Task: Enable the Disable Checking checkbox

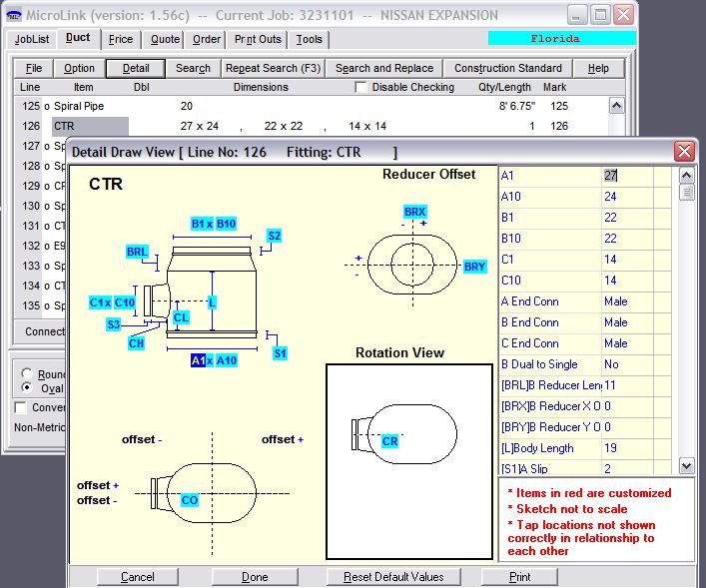Action: pyautogui.click(x=361, y=88)
